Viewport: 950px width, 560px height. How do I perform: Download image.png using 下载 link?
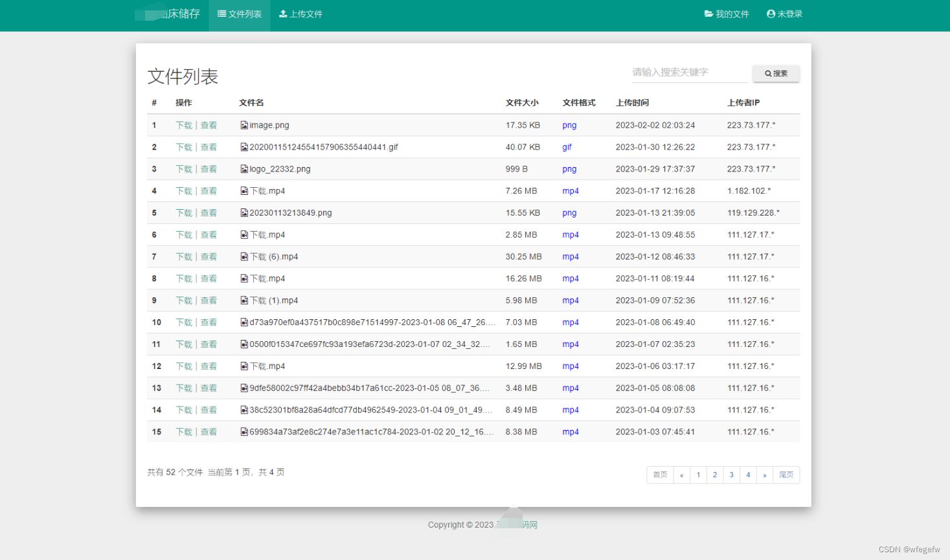pos(184,126)
